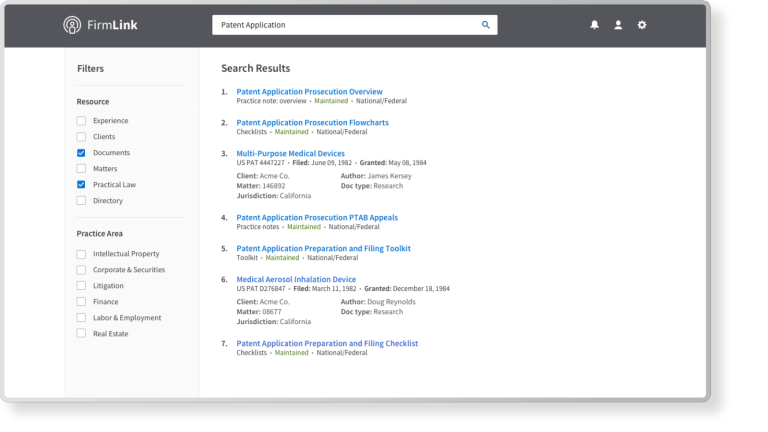Image resolution: width=768 pixels, height=432 pixels.
Task: Open the settings gear icon
Action: pos(642,25)
